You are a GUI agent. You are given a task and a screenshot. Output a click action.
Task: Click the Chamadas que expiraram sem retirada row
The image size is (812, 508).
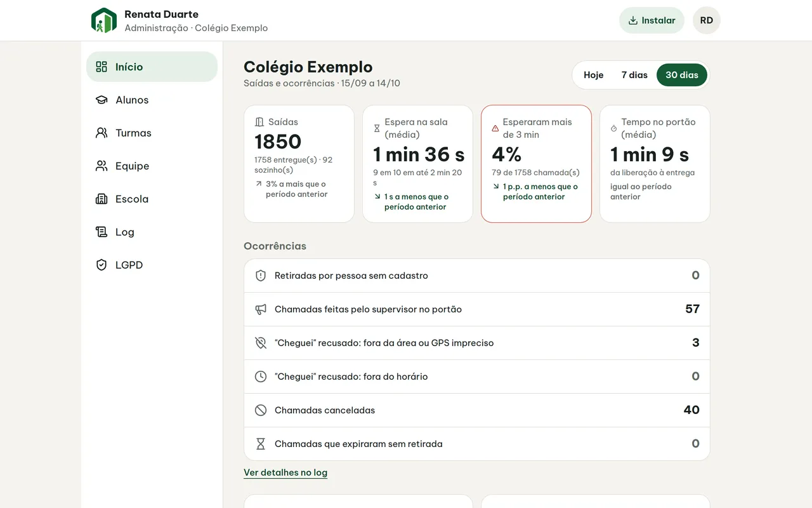pos(477,444)
